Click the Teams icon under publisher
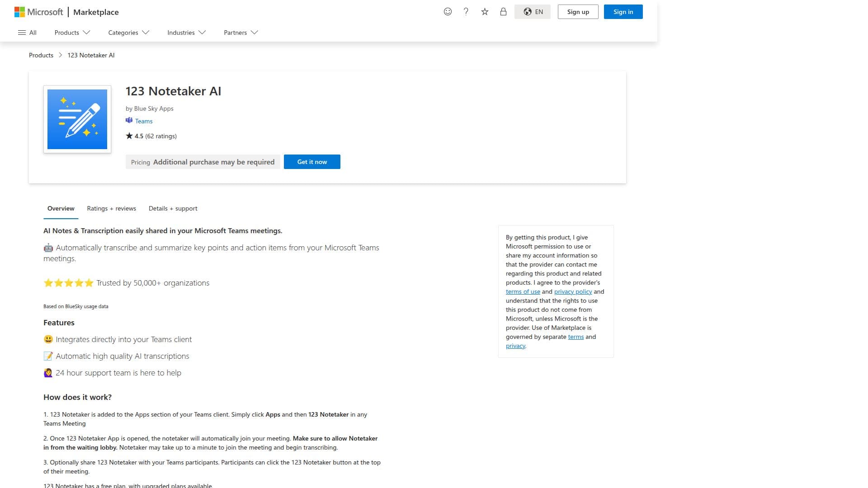The image size is (868, 488). [x=129, y=121]
